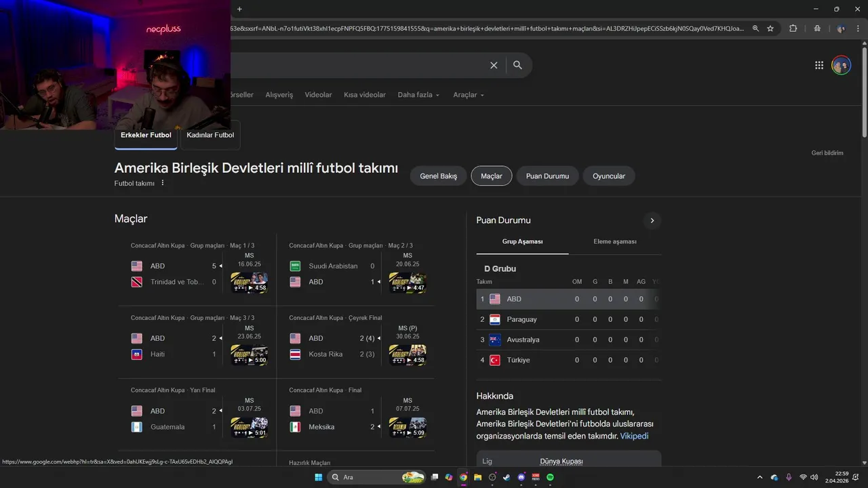This screenshot has width=868, height=488.
Task: Open the volume speaker tray icon
Action: point(814,477)
